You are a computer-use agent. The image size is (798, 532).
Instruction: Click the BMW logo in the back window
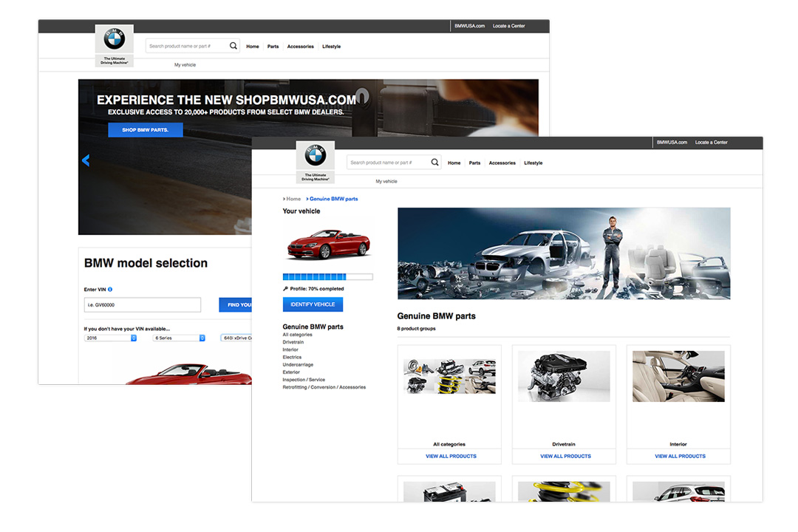114,39
